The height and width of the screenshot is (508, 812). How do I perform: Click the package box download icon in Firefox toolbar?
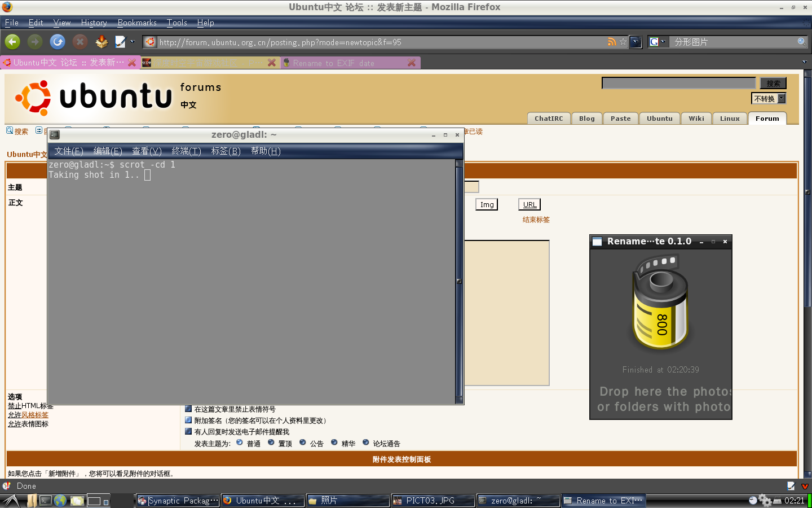[101, 42]
